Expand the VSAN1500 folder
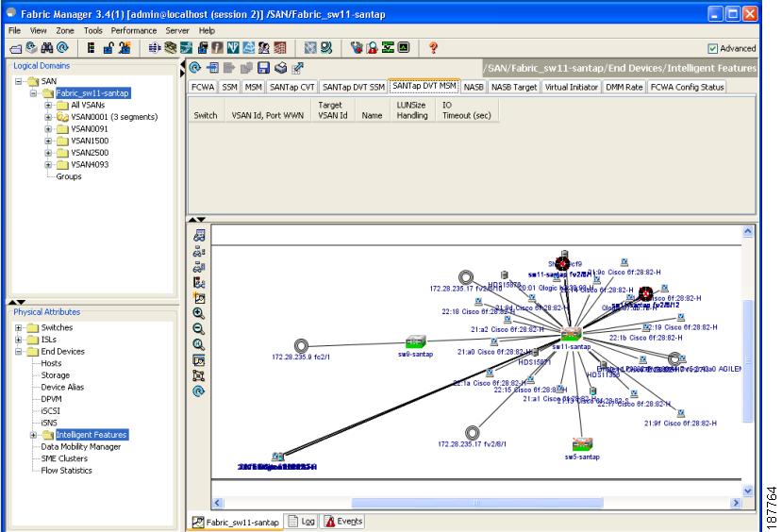Image resolution: width=782 pixels, height=532 pixels. pos(48,141)
